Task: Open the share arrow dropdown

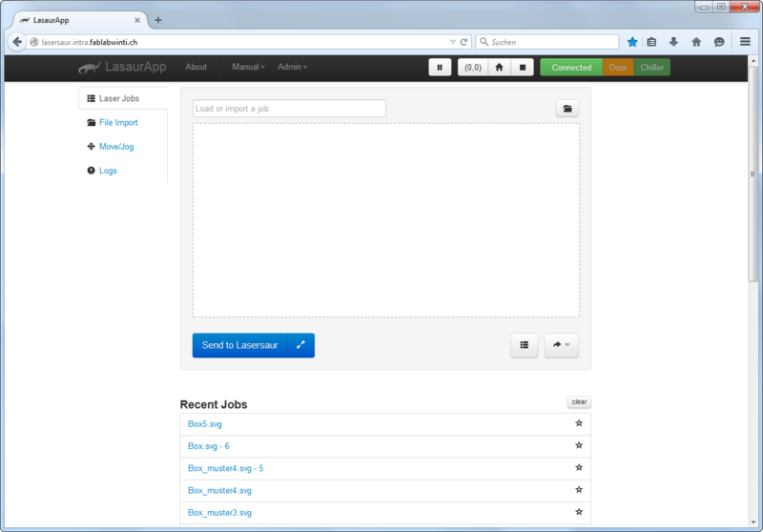Action: [561, 345]
